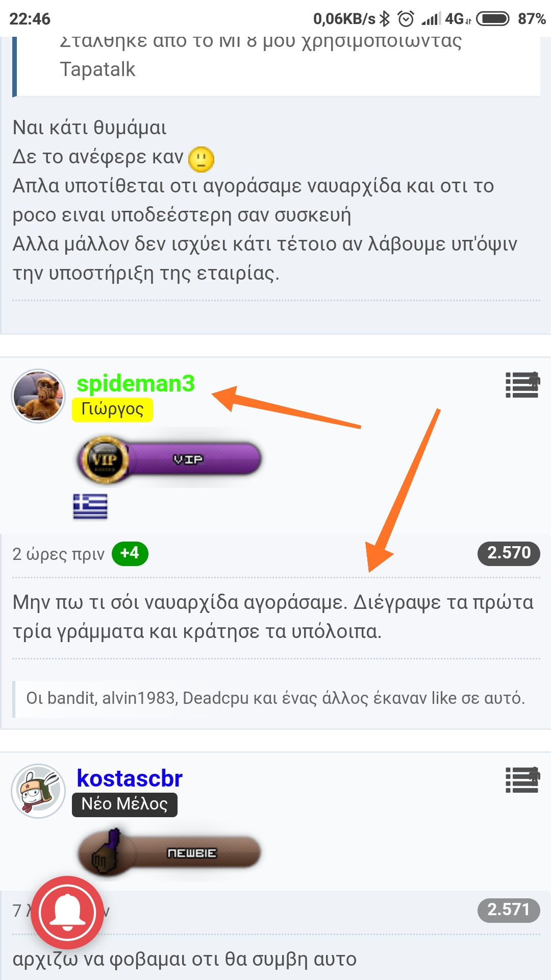Open permalink for post 2.570
This screenshot has width=551, height=980.
click(509, 553)
